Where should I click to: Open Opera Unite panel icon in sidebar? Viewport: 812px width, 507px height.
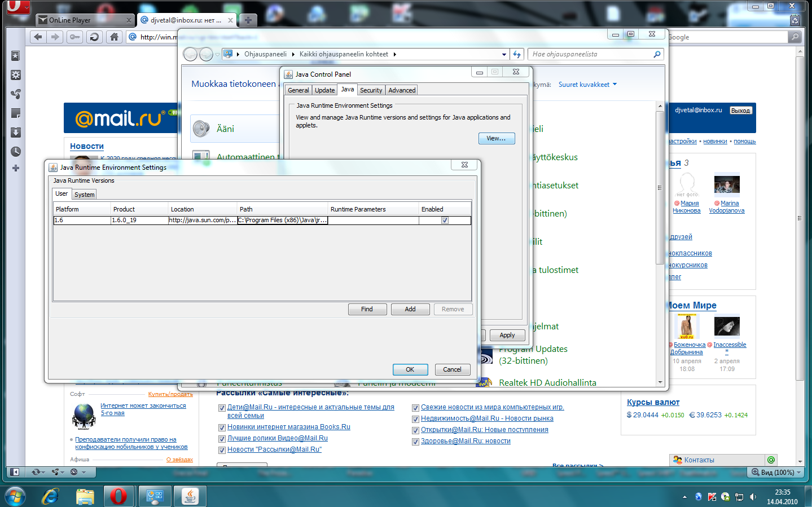tap(16, 94)
